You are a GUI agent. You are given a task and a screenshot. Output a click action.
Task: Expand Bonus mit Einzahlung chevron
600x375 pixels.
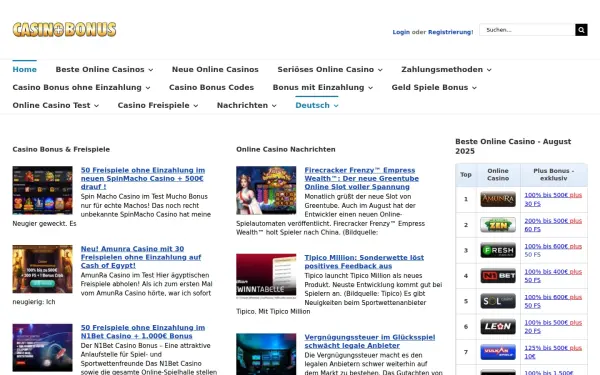pyautogui.click(x=370, y=88)
